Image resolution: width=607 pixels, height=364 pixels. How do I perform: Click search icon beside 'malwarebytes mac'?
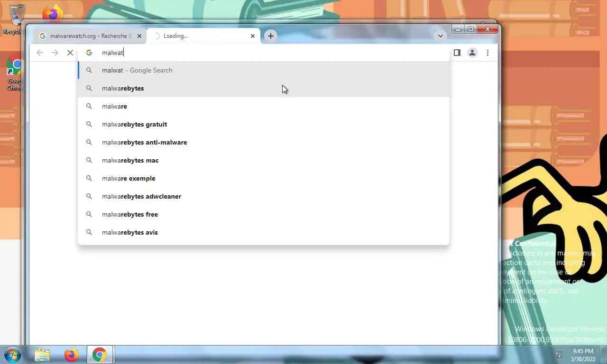(89, 160)
